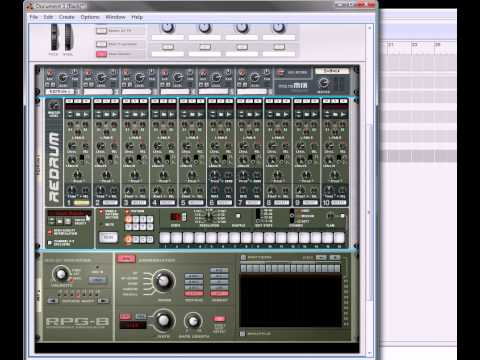The height and width of the screenshot is (360, 480).
Task: Toggle the RPG-8 arpeggiator On button
Action: 126,259
